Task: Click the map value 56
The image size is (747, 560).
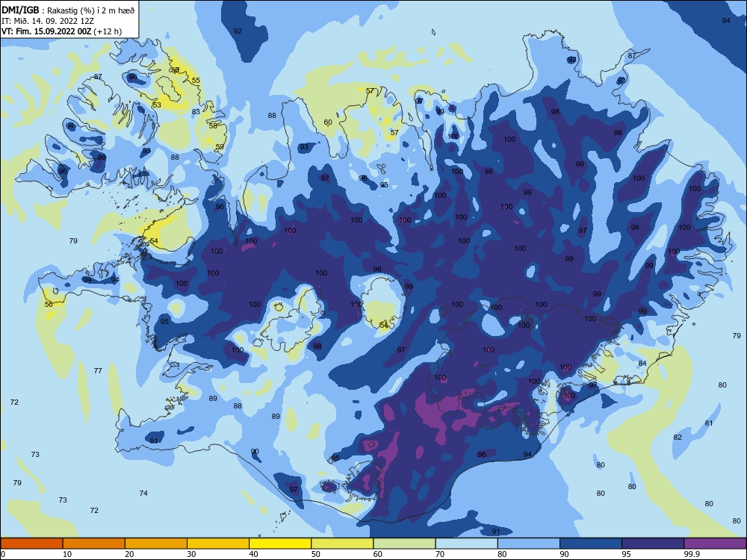Action: pyautogui.click(x=49, y=304)
